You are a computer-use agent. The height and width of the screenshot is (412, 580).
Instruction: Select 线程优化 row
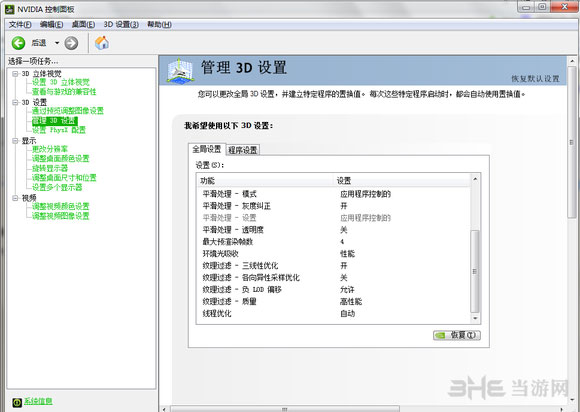click(333, 313)
